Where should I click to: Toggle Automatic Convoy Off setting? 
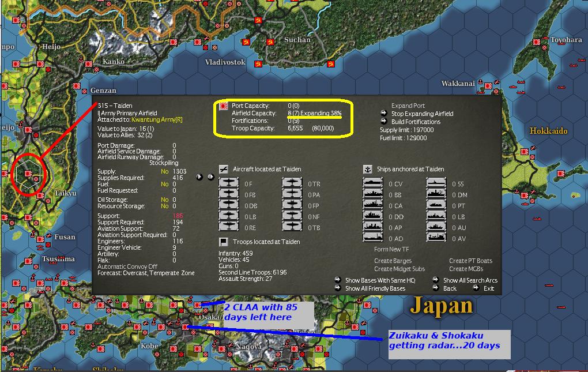tap(127, 266)
